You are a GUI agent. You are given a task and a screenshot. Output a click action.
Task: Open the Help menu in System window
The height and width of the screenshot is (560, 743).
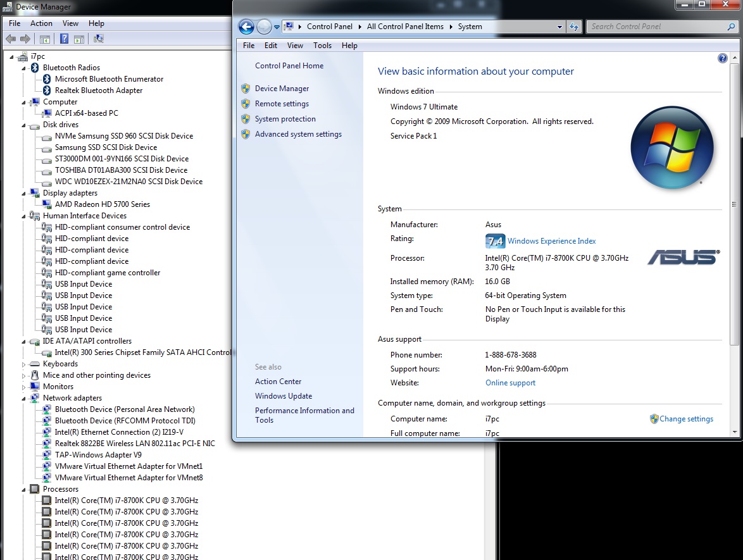[350, 46]
